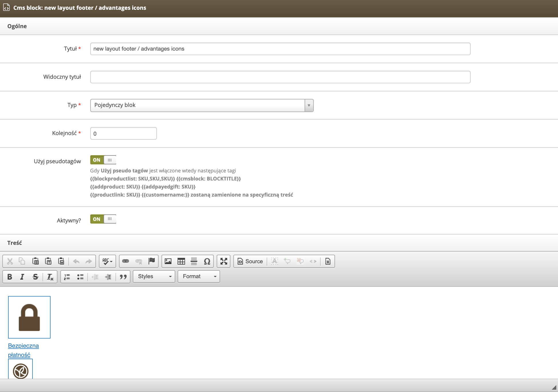Click the Redo arrow icon
Image resolution: width=558 pixels, height=392 pixels.
click(x=89, y=261)
